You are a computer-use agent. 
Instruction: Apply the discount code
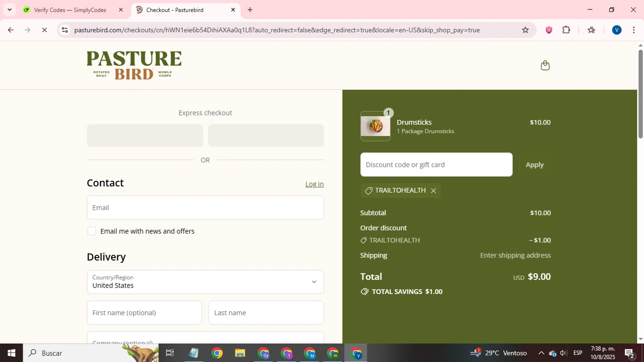point(535,164)
